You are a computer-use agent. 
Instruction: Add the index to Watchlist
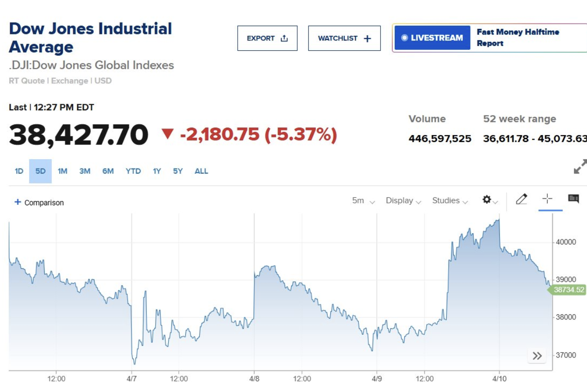(x=344, y=38)
